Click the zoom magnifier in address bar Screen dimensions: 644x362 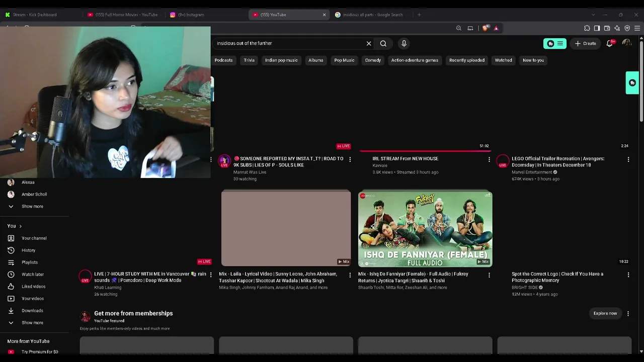pyautogui.click(x=459, y=28)
